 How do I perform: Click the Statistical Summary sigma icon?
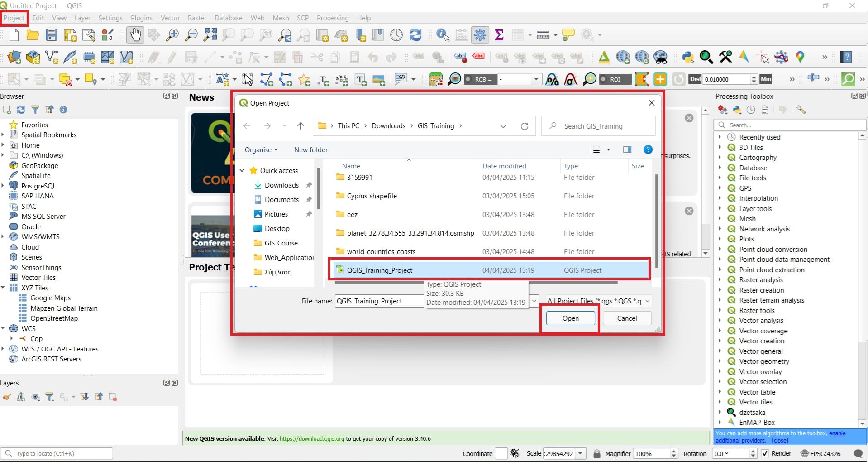[x=499, y=35]
